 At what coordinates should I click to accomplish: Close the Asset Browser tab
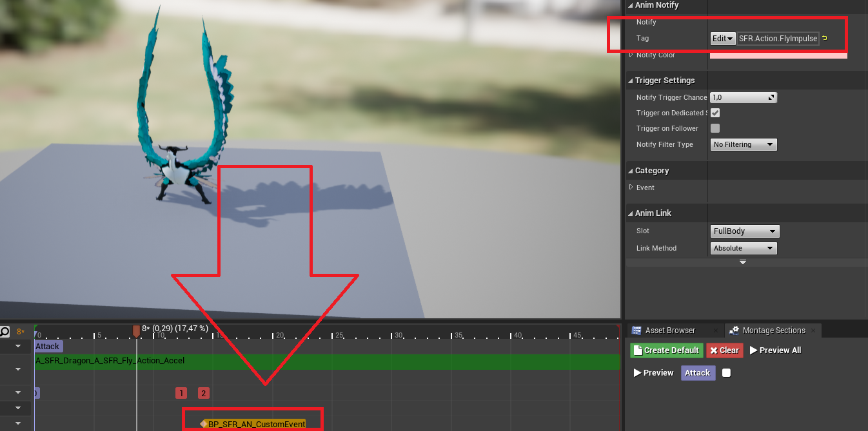(716, 330)
